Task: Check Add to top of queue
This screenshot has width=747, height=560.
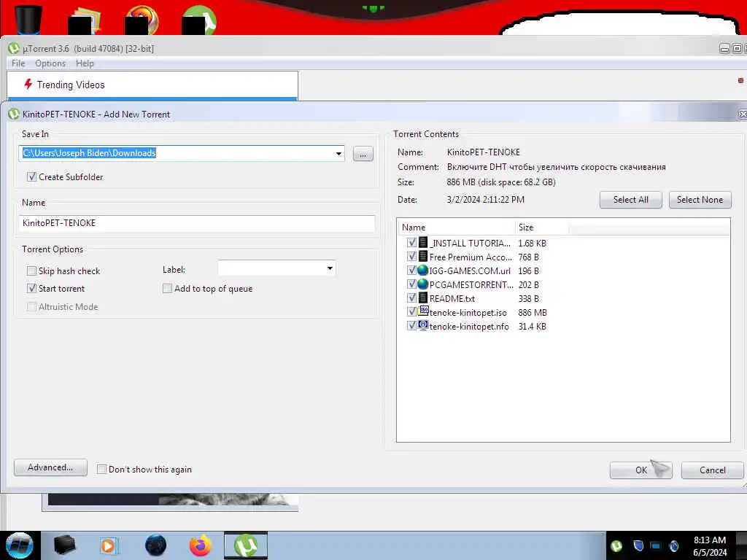Action: coord(167,288)
